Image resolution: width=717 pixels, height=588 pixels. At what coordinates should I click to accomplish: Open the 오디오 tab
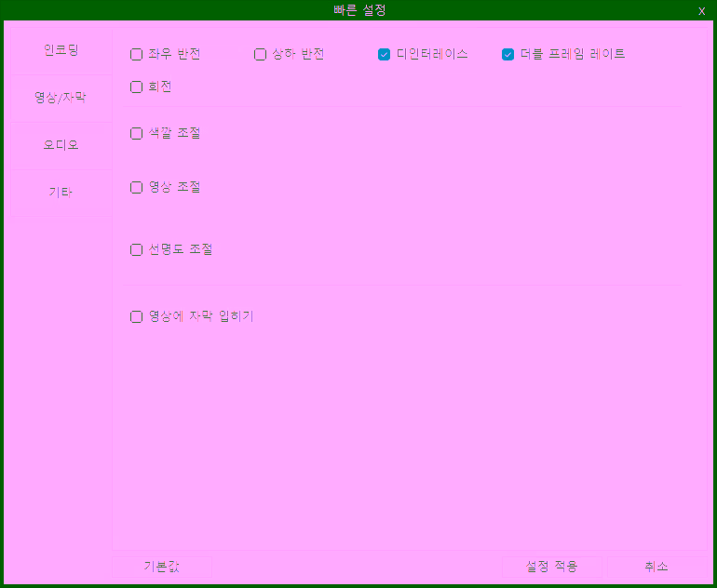click(61, 146)
